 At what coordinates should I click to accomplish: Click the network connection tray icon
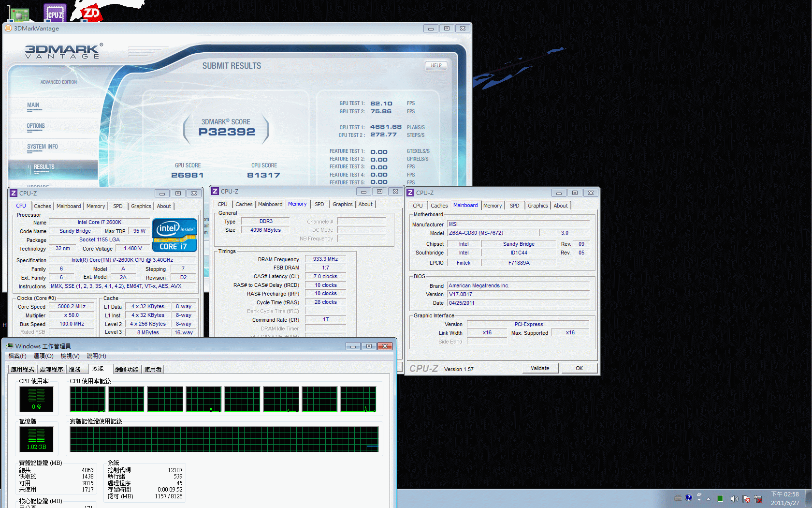click(758, 499)
